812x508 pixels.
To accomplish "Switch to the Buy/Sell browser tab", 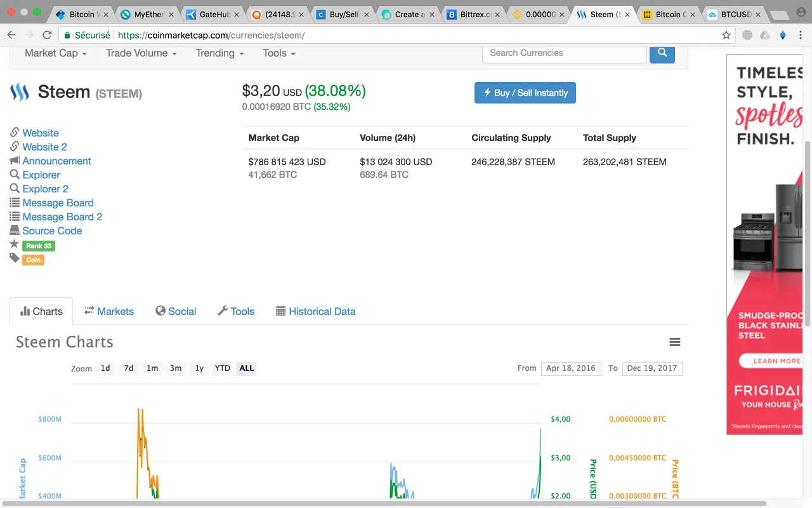I will (343, 15).
